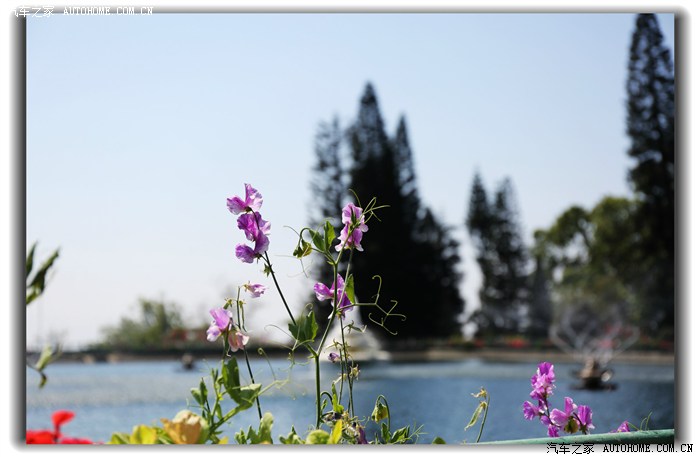Select the green leaves on the left edge
The height and width of the screenshot is (457, 700).
[x=40, y=275]
